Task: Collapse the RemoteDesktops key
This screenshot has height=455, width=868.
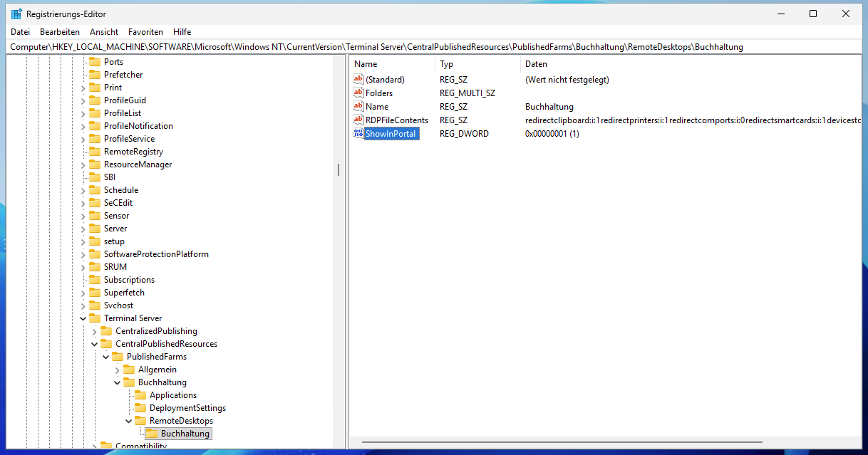Action: pyautogui.click(x=128, y=421)
